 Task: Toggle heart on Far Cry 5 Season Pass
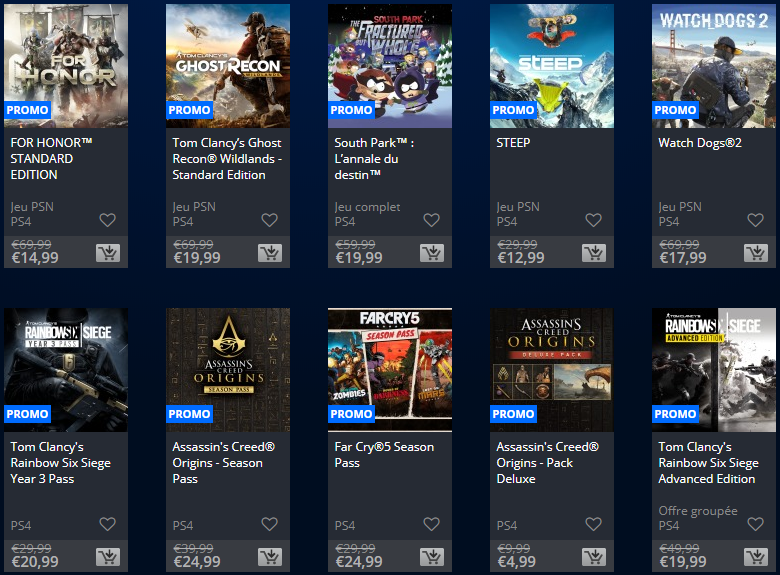431,524
